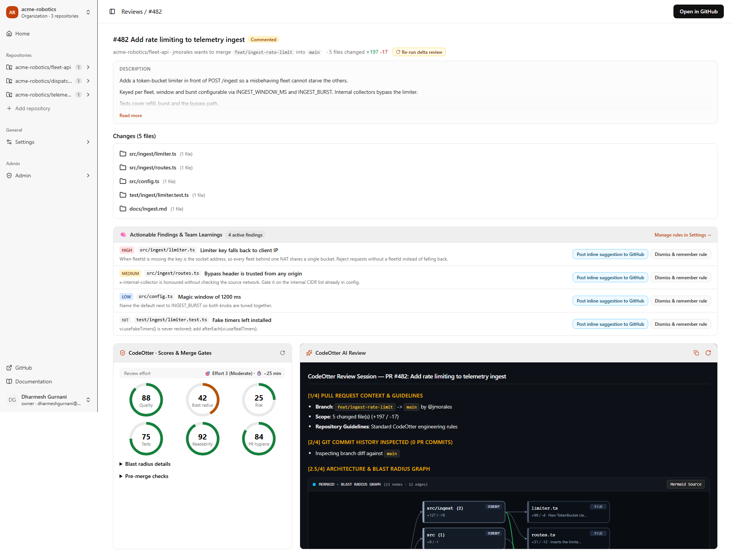Viewport: 733px width, 560px height.
Task: Click the CodeOtter AI Review sparkle icon
Action: (309, 353)
